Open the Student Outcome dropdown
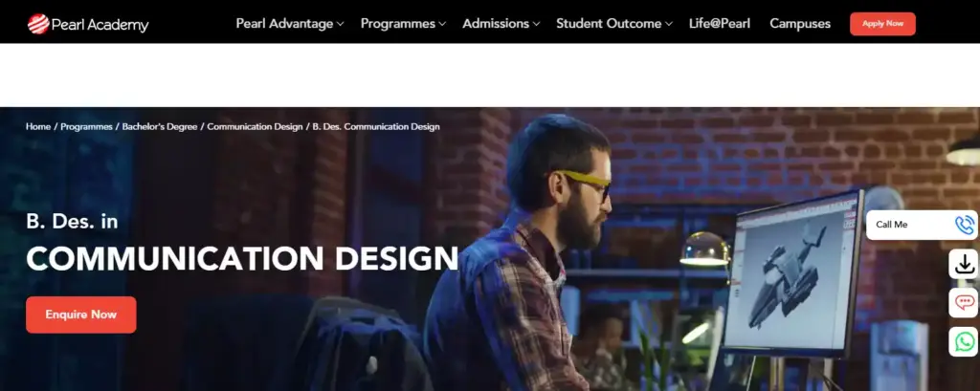The height and width of the screenshot is (391, 980). point(613,24)
